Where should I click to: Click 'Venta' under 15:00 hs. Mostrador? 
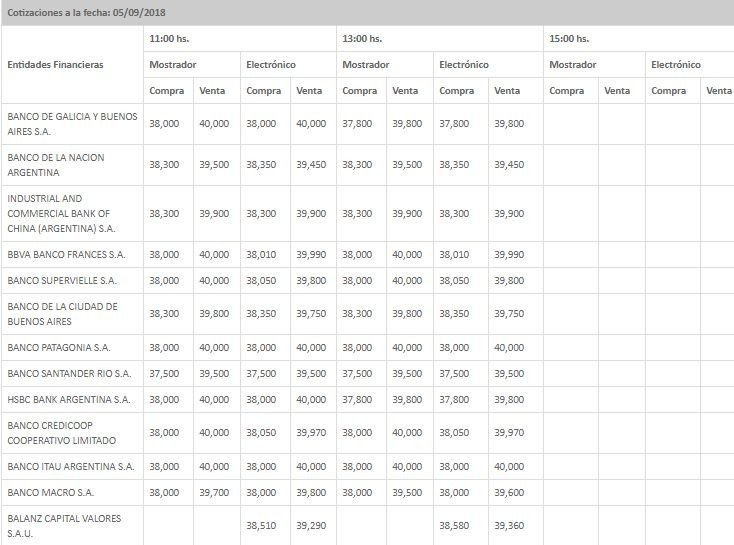tap(617, 91)
